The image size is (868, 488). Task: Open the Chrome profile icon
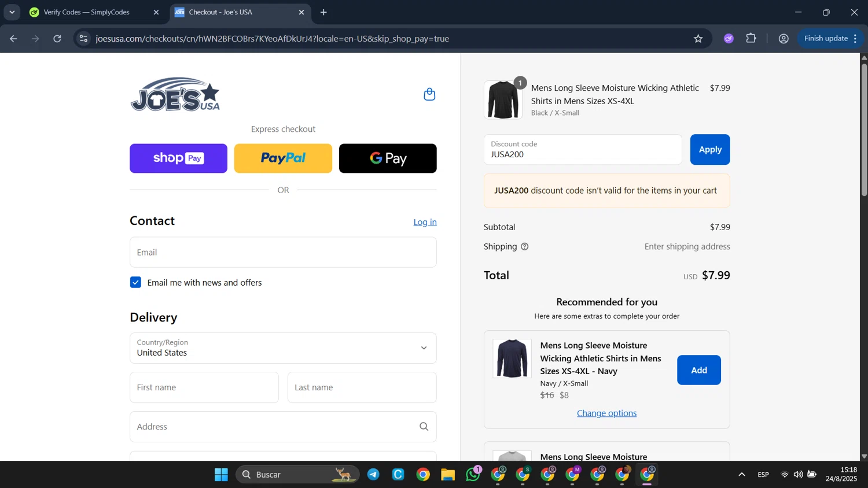784,39
